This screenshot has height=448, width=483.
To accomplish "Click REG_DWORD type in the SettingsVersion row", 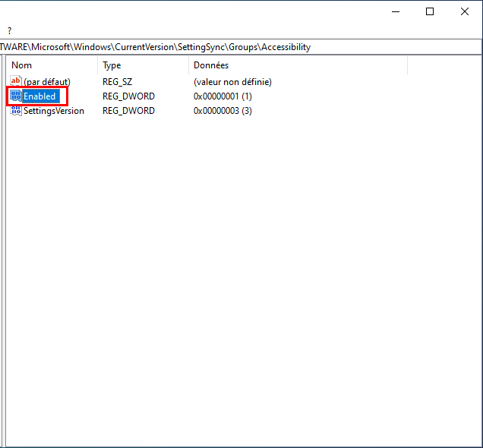I will pos(128,111).
